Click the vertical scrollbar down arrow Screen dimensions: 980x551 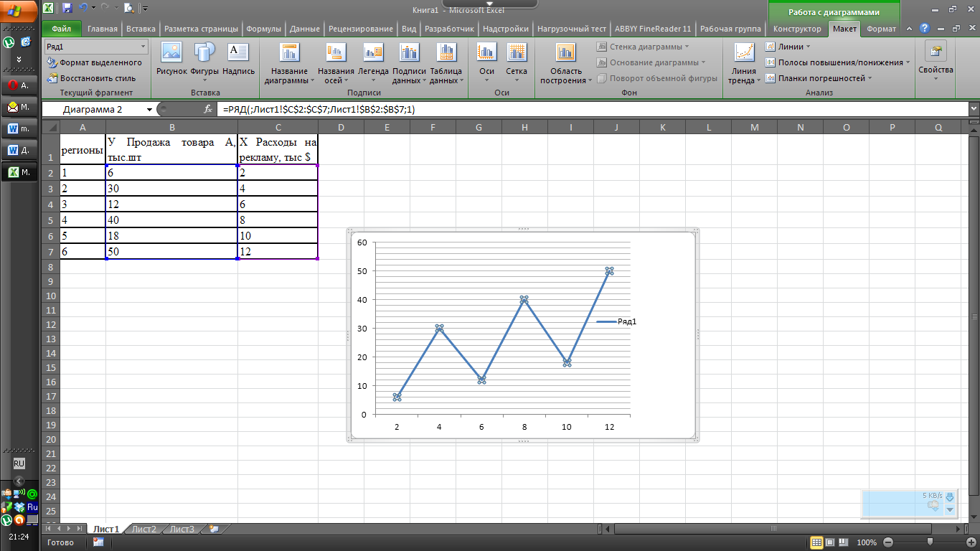point(974,516)
